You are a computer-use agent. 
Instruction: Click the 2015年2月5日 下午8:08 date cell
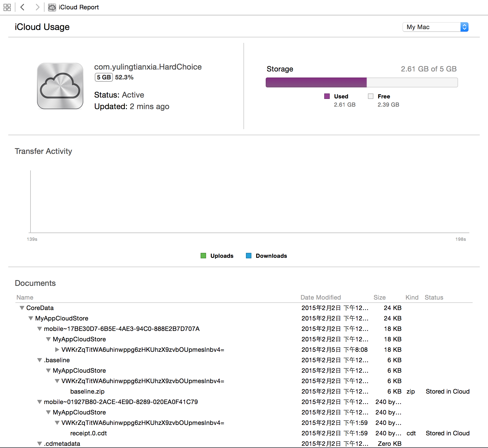tap(334, 350)
